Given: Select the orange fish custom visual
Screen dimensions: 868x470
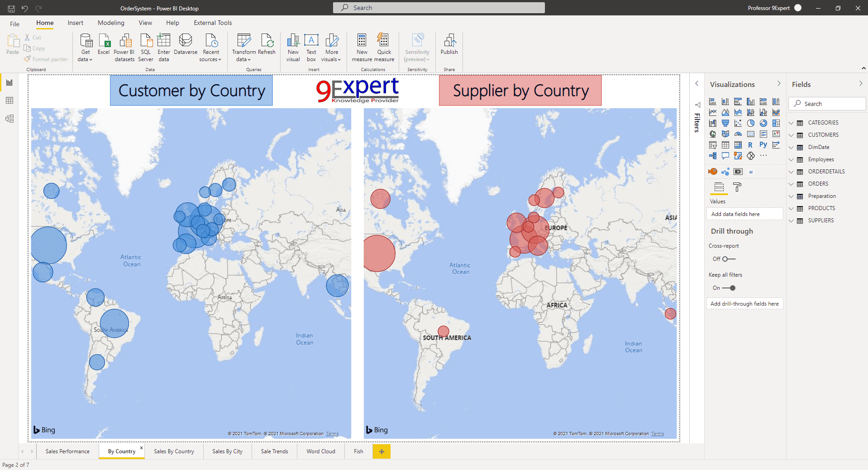Looking at the screenshot, I should pos(713,172).
